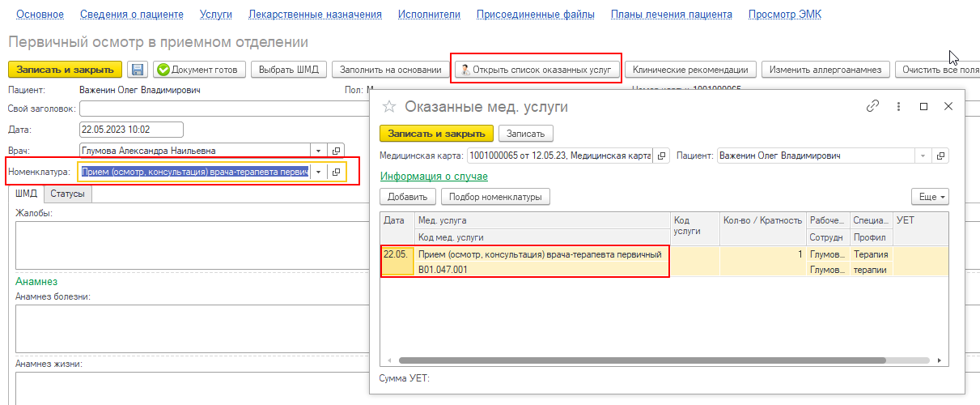Switch to the Статусы tab
Screen dimensions: 980x405
point(68,194)
